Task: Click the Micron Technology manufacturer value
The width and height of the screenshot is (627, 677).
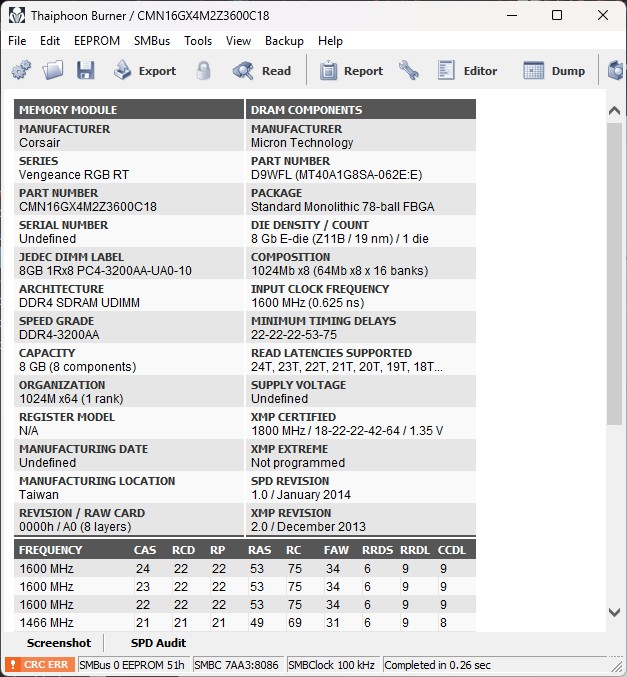Action: 302,143
